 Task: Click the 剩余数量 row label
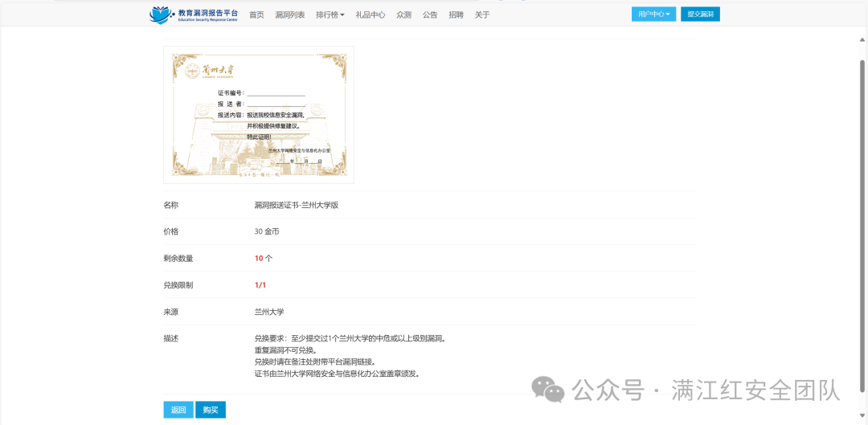coord(178,259)
